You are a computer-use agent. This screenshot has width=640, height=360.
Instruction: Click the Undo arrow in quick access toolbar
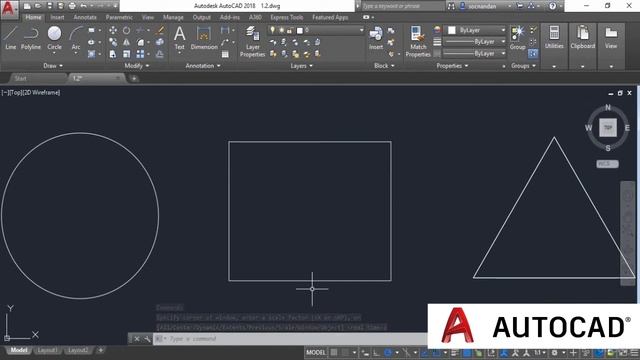point(84,6)
